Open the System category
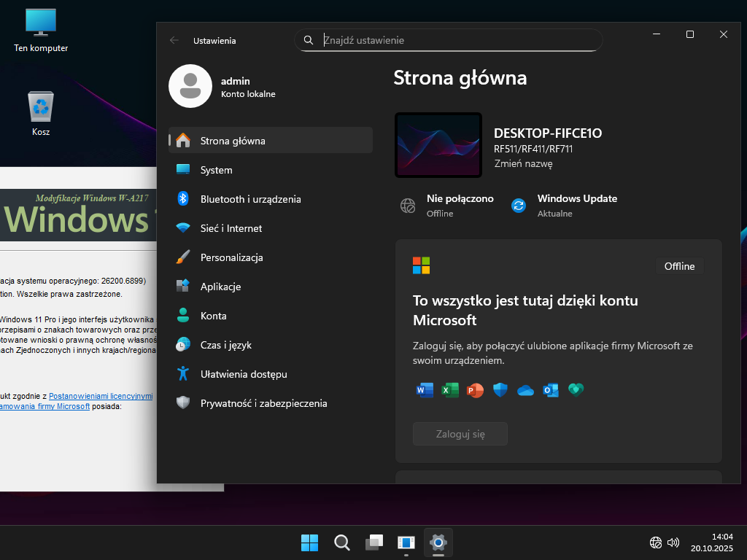This screenshot has width=747, height=560. coord(216,170)
